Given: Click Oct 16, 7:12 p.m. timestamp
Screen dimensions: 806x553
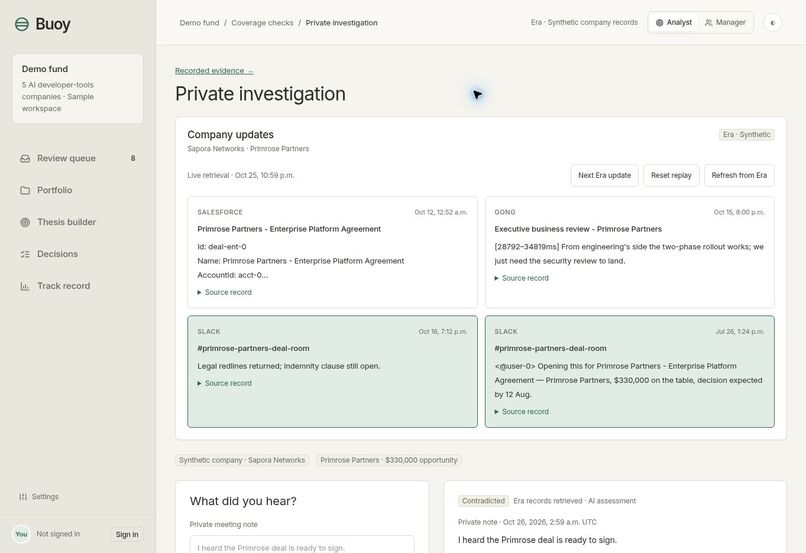Looking at the screenshot, I should (443, 331).
